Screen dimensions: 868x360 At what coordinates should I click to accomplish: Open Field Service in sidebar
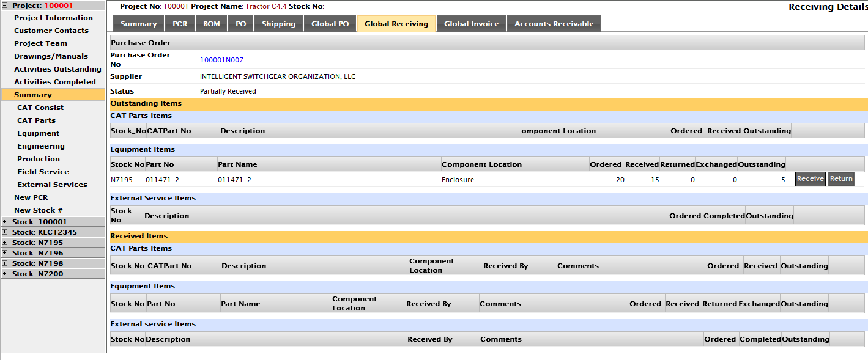pos(43,172)
